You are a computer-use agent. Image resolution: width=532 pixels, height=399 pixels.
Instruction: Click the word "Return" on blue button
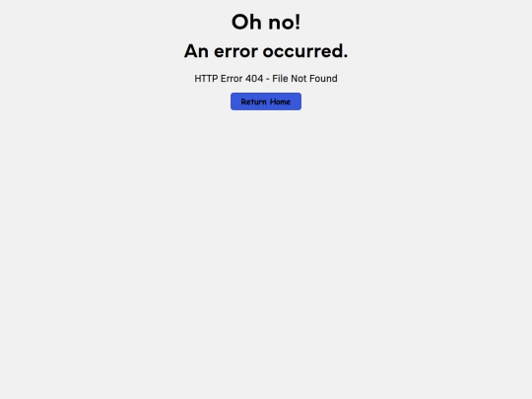(x=253, y=101)
